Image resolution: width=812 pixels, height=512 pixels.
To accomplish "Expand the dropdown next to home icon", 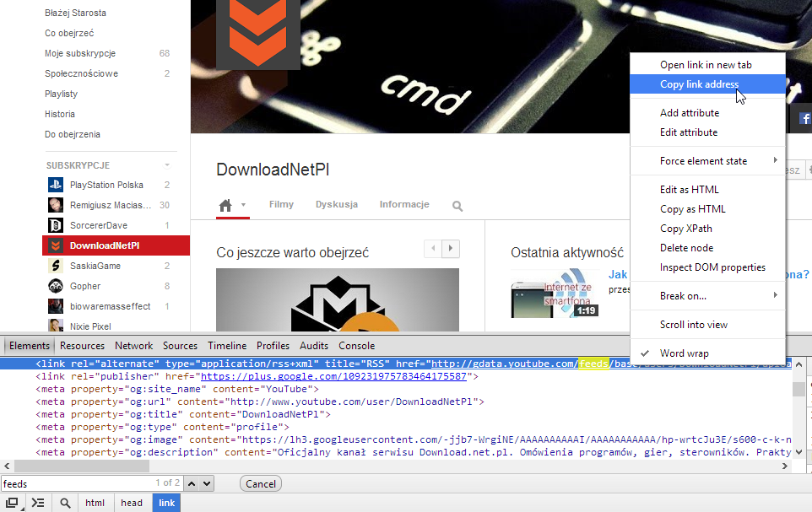I will point(243,204).
